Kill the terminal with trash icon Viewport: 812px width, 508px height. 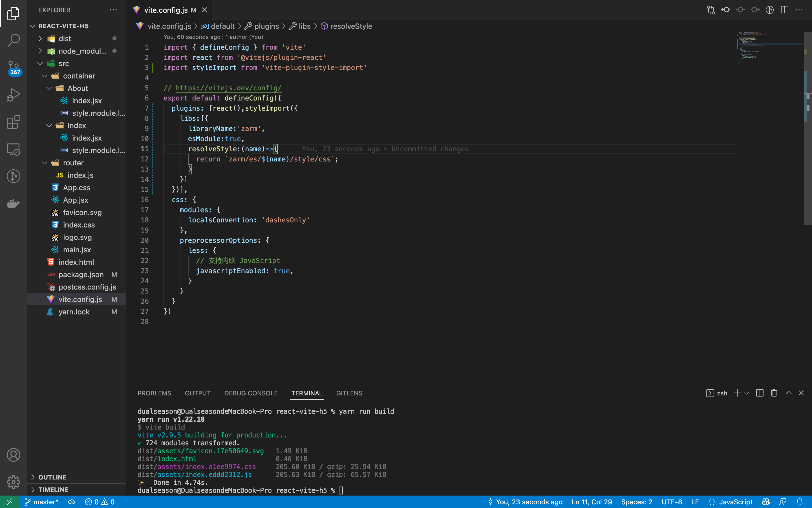pos(774,393)
